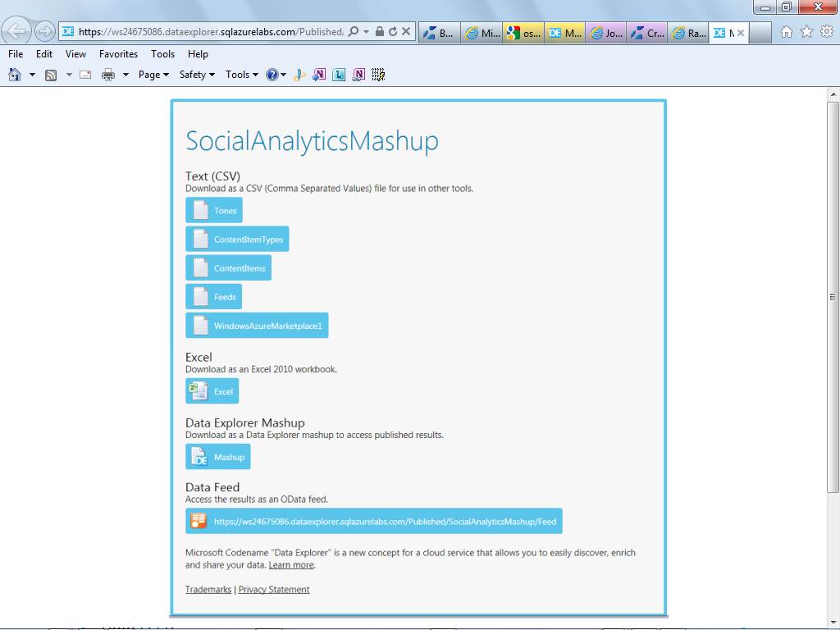This screenshot has width=840, height=630.
Task: Click the dotted grid toolbar icon
Action: 378,75
